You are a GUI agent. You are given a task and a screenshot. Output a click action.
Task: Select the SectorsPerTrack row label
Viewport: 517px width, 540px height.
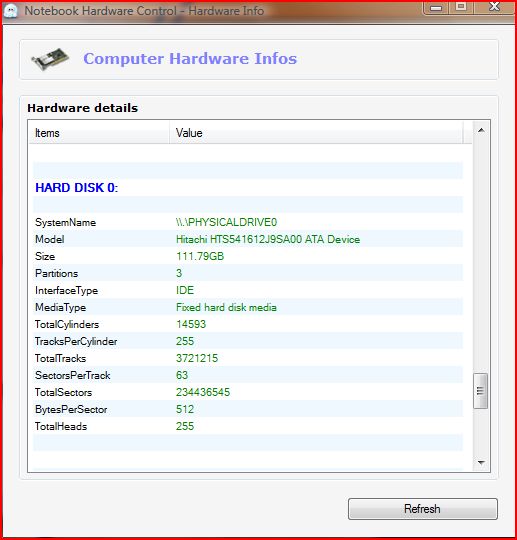[72, 375]
